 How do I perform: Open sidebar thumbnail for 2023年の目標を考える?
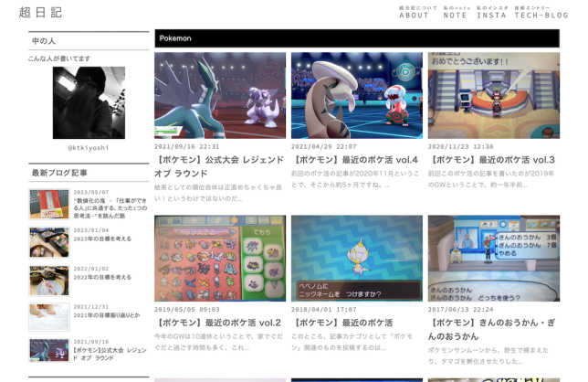point(49,242)
